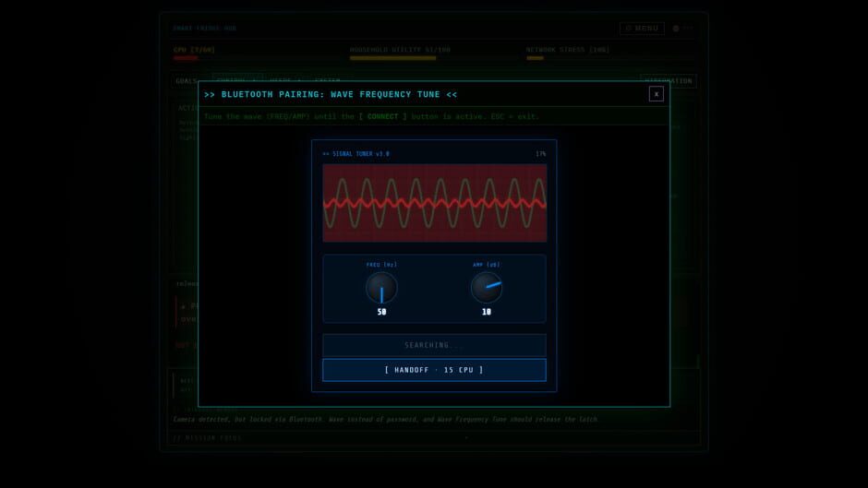Click the HOUSEHOLD UTILITY progress bar

tap(436, 57)
